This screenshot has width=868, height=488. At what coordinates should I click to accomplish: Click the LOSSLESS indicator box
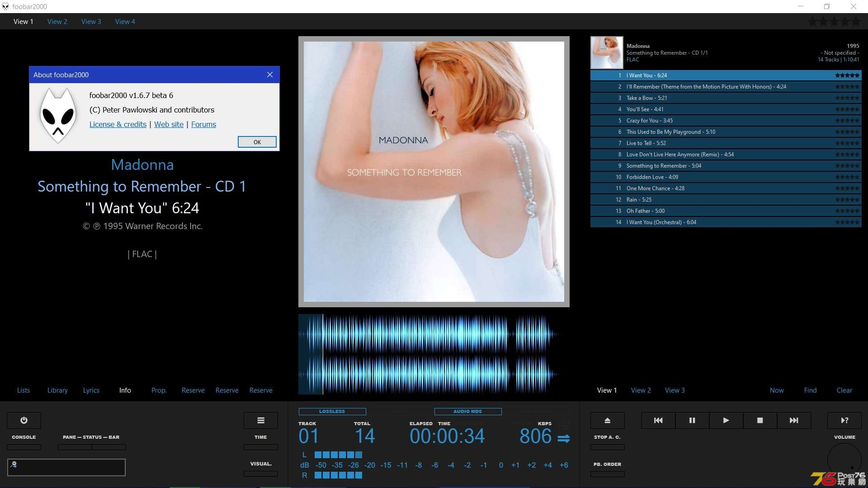point(332,411)
